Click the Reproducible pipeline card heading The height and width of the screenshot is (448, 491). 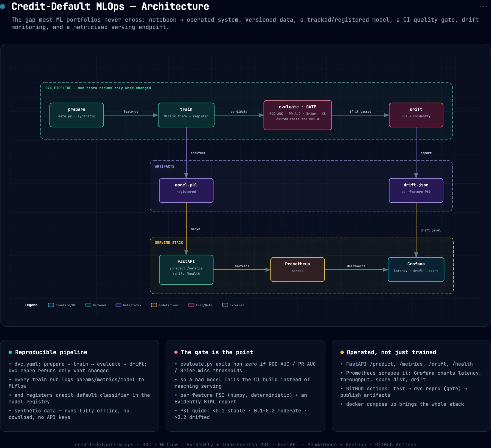pyautogui.click(x=51, y=352)
